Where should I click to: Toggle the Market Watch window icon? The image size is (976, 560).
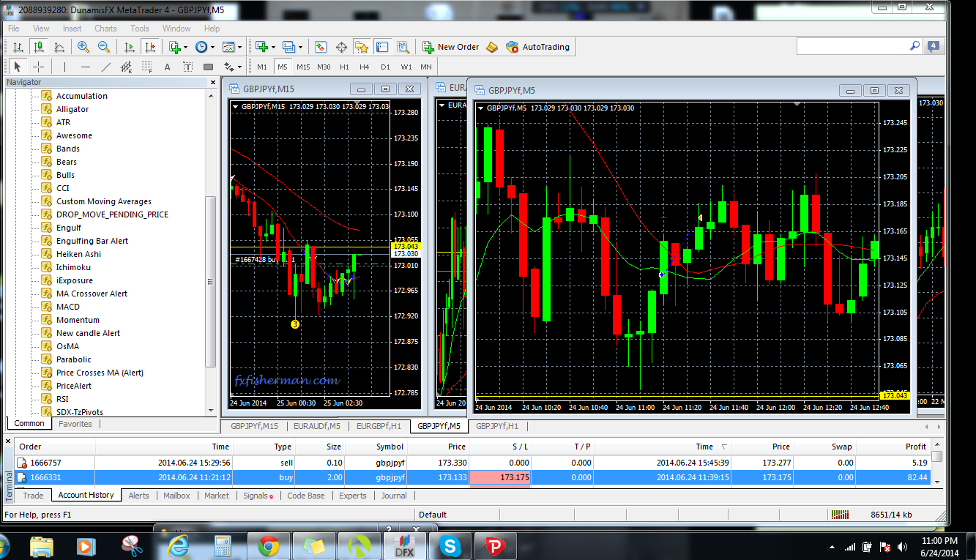(x=321, y=47)
